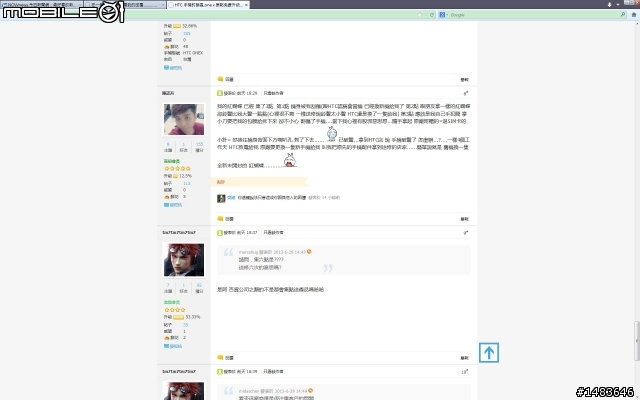The width and height of the screenshot is (640, 400).
Task: Click the blue scroll-to-top arrow button
Action: tap(489, 352)
